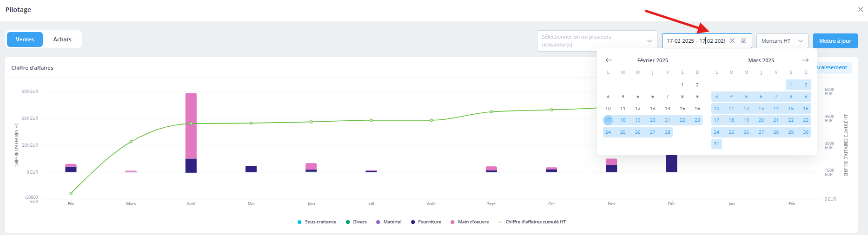Click the calendar icon in date field

coord(744,41)
